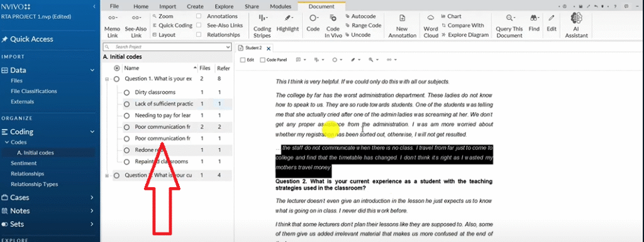Screen dimensions: 644x242
Task: Tick the Edit checkbox above document
Action: pyautogui.click(x=242, y=60)
